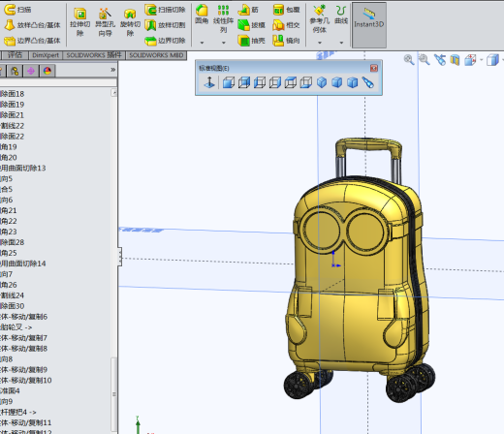Click the Normal To view icon

click(209, 82)
